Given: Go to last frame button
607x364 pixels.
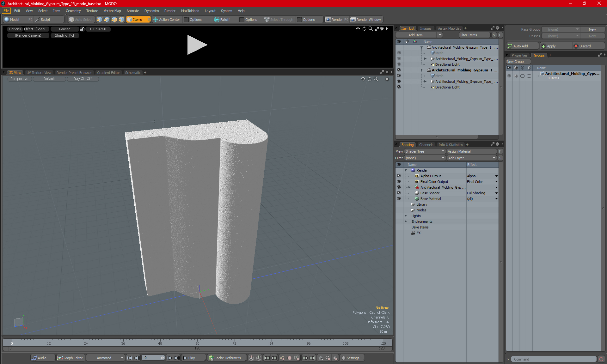Looking at the screenshot, I should pos(177,358).
